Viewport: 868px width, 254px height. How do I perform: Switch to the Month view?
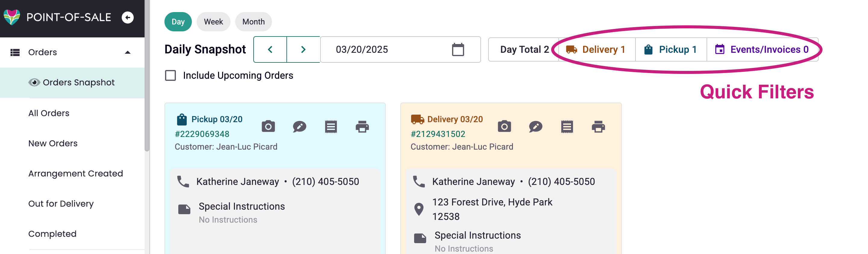point(253,22)
